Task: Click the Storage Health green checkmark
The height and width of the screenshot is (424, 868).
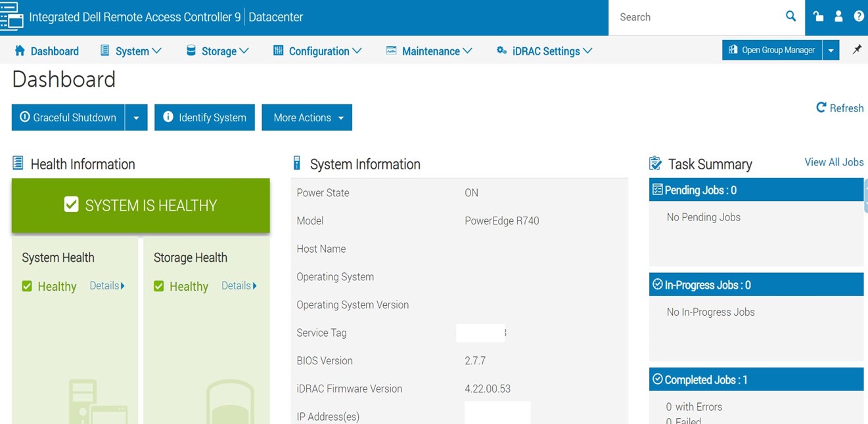Action: tap(159, 286)
